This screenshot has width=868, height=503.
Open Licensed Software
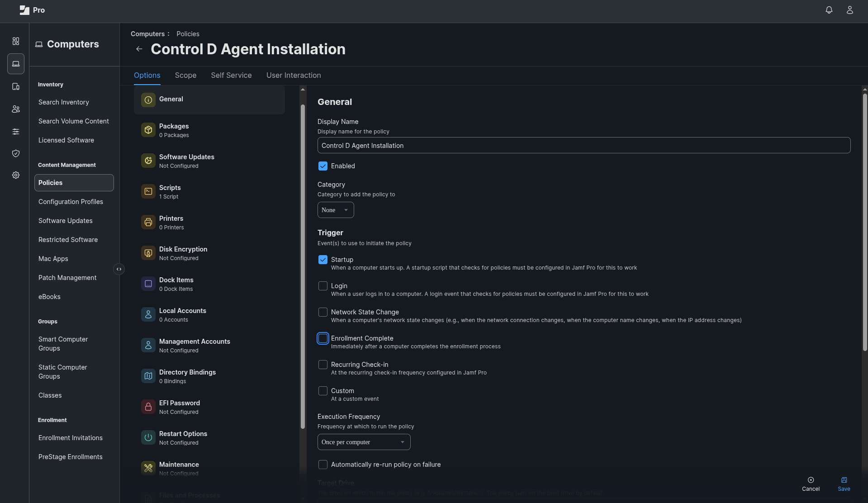[x=66, y=140]
